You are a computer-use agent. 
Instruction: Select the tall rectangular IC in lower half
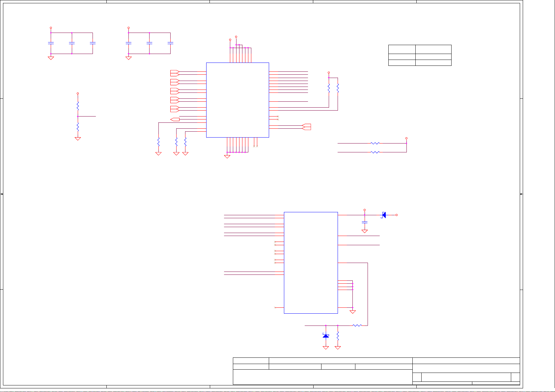(311, 263)
